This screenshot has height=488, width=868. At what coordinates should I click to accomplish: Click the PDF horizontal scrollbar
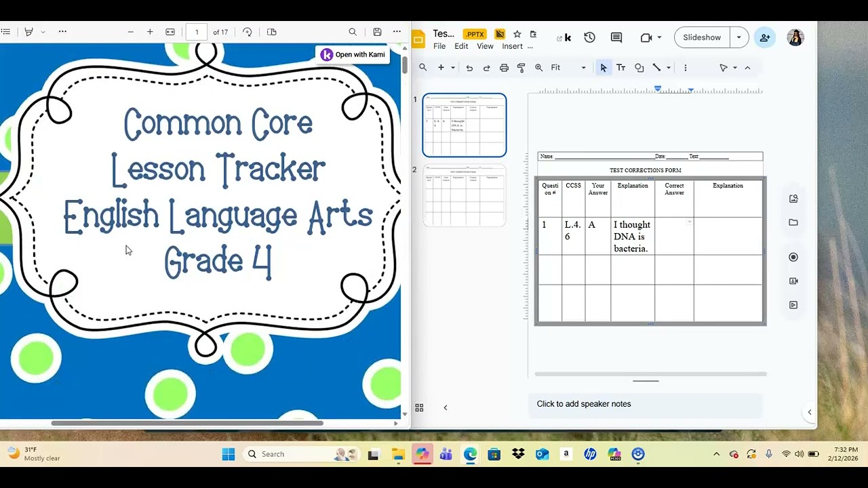(x=187, y=423)
